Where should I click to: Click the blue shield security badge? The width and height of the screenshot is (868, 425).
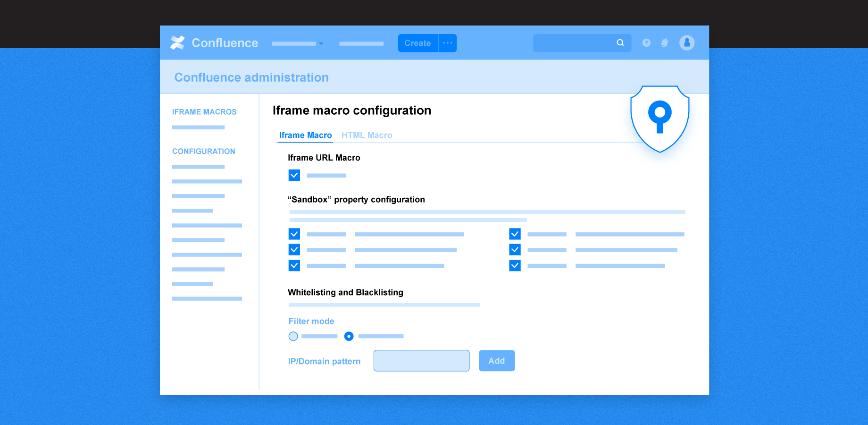[x=660, y=119]
